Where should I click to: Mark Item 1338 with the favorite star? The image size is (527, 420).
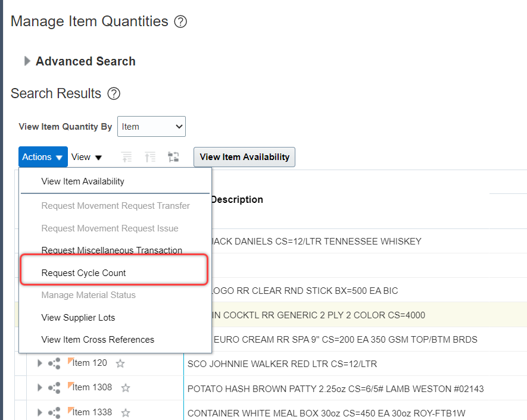coord(124,412)
